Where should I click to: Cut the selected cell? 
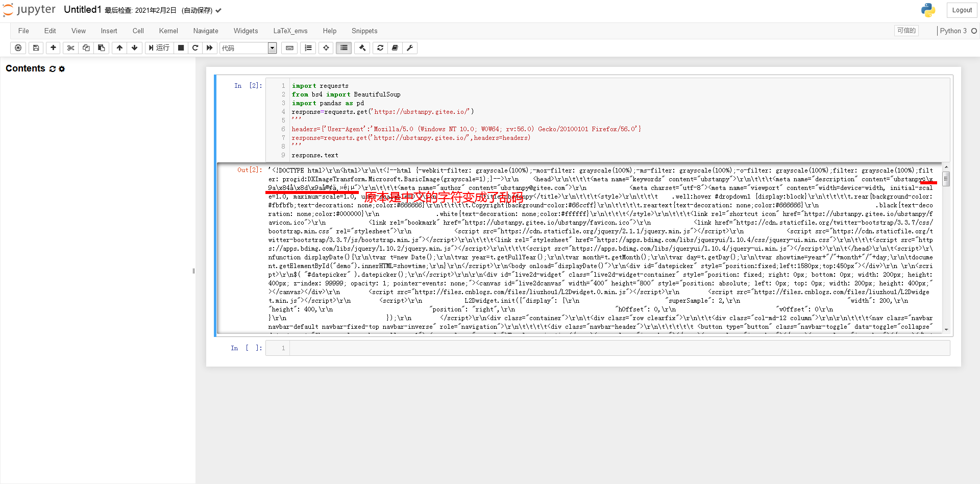[70, 48]
